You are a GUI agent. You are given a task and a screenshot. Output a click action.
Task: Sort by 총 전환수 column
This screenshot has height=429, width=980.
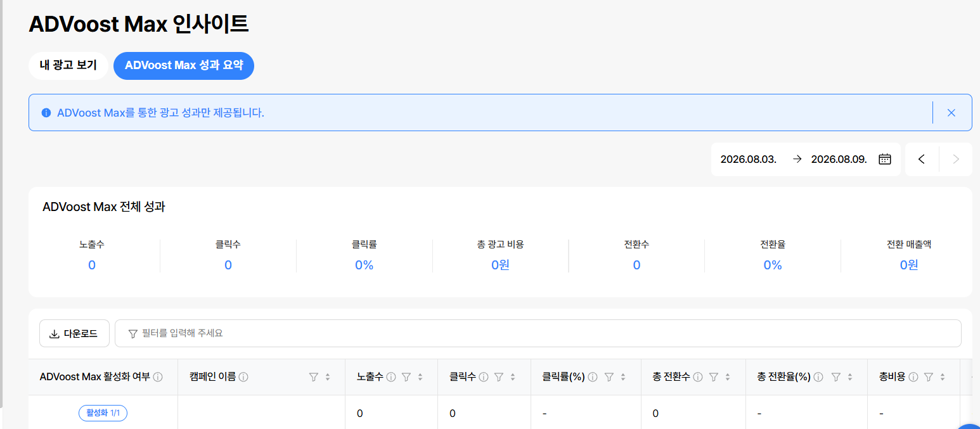point(728,377)
